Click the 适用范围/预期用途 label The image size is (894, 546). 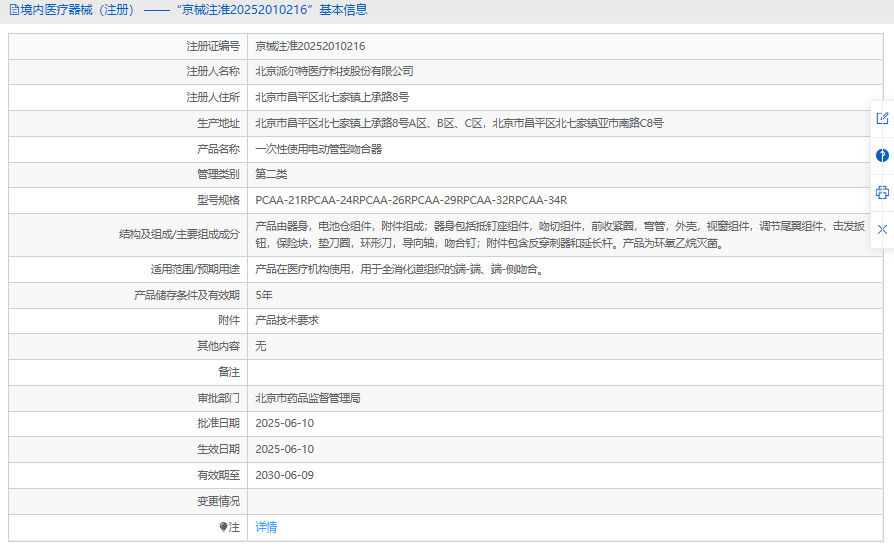pyautogui.click(x=195, y=269)
